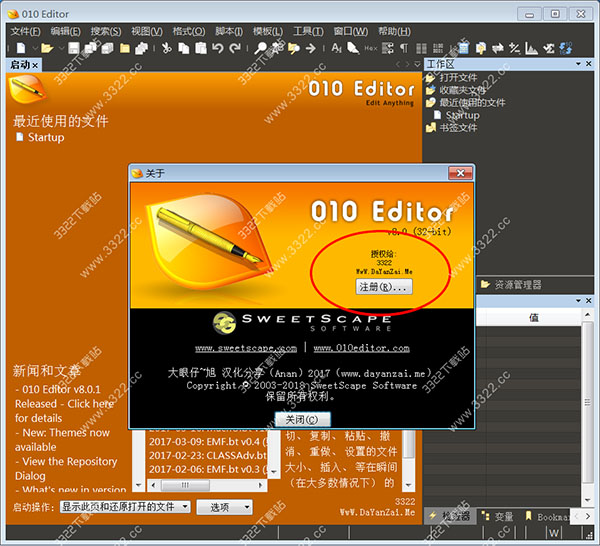Select 打开文件 in workspace tree
The width and height of the screenshot is (600, 546).
tap(452, 77)
